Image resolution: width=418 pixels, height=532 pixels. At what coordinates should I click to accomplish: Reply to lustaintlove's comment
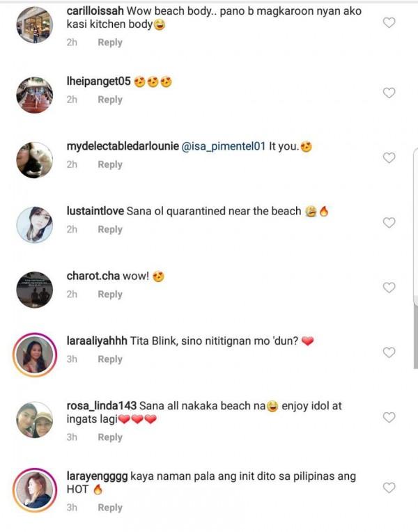(x=110, y=229)
